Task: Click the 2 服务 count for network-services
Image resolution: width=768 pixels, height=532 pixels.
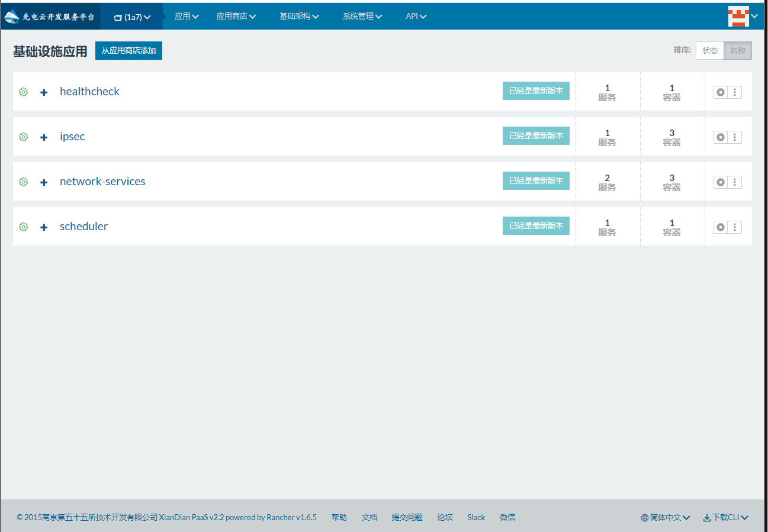Action: tap(608, 182)
